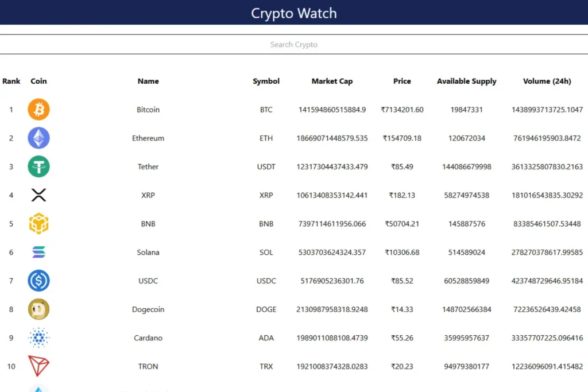Click the Coin column header
The image size is (588, 392).
click(38, 81)
